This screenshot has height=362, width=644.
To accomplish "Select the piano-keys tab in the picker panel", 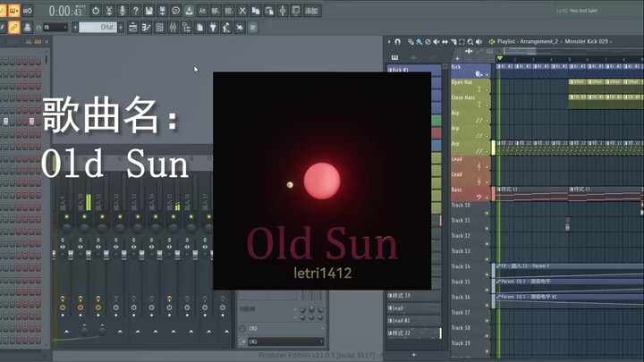I will pyautogui.click(x=394, y=57).
